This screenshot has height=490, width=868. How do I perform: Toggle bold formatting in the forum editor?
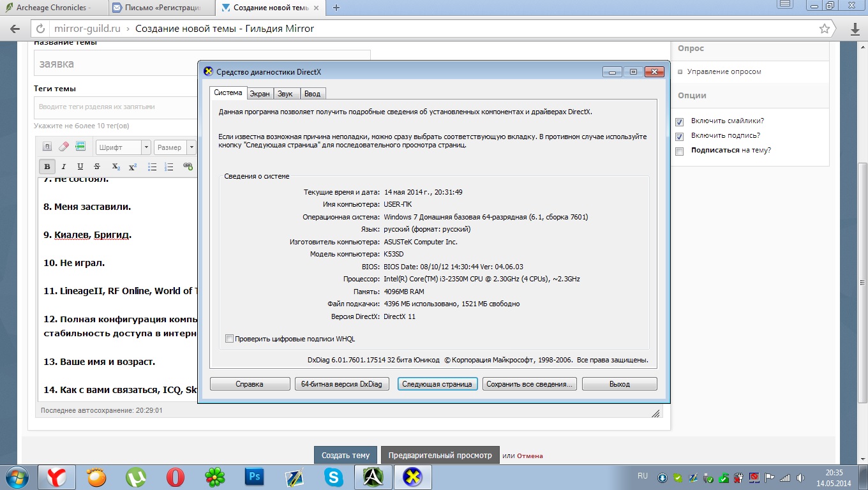[47, 167]
